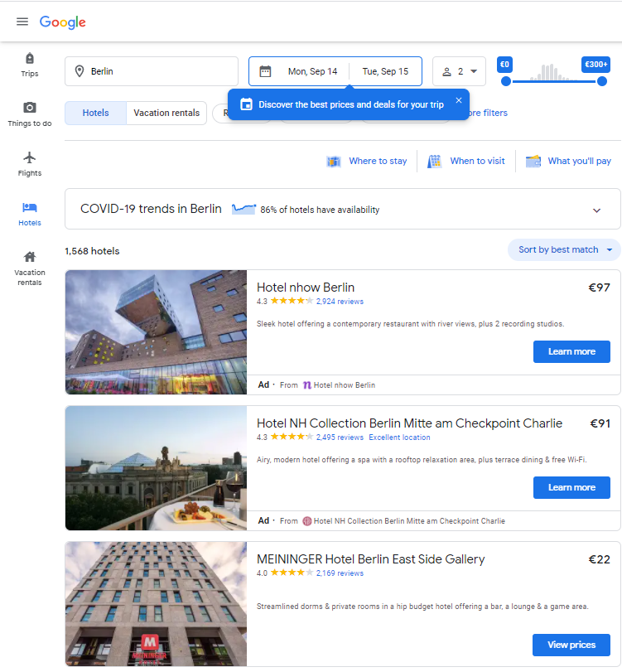Go to Flights in the sidebar
Image resolution: width=622 pixels, height=672 pixels.
[x=30, y=164]
